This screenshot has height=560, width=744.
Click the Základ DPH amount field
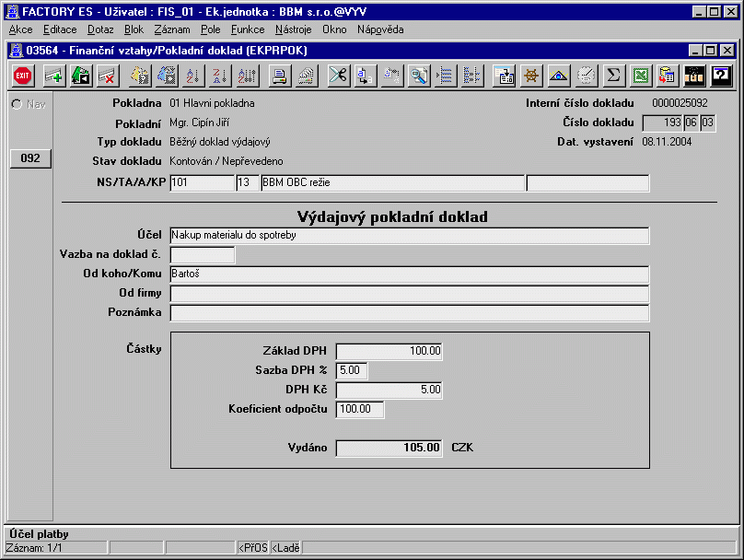(x=389, y=352)
